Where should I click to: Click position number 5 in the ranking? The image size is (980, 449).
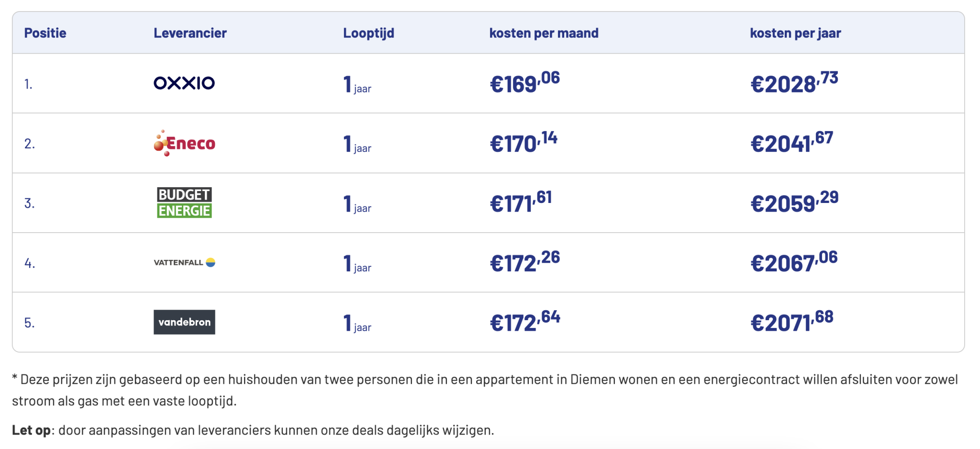30,323
